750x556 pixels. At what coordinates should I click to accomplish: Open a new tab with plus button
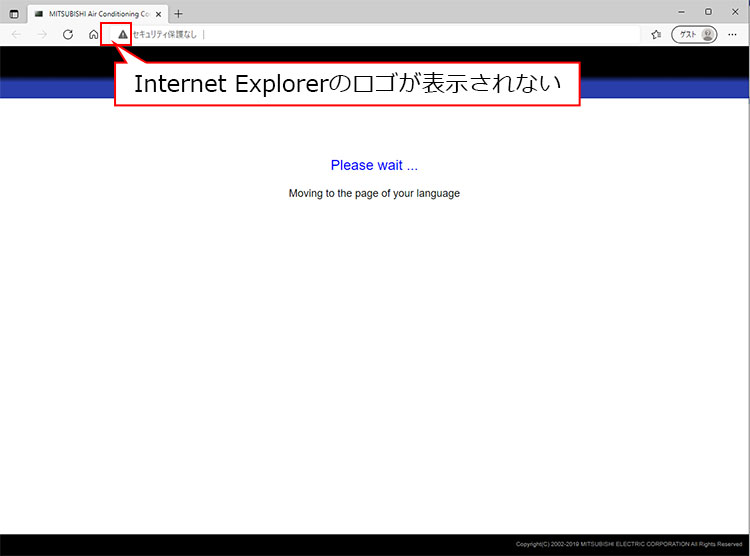tap(178, 14)
